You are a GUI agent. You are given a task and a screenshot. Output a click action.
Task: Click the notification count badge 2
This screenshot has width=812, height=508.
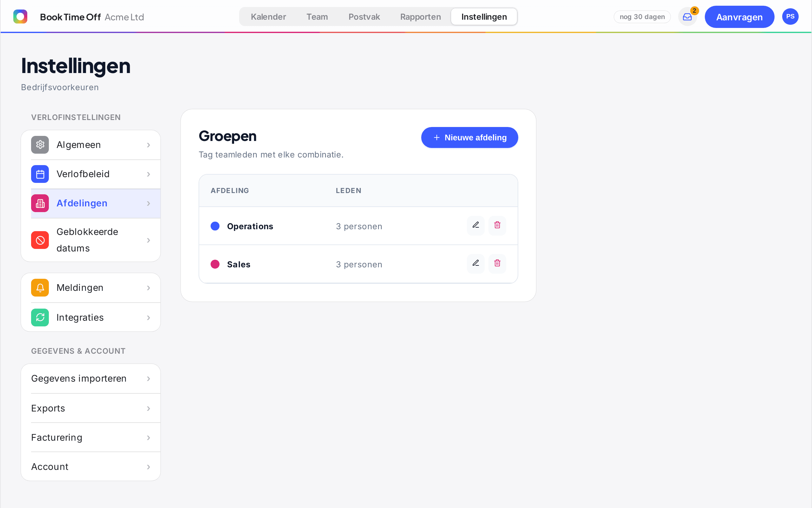click(694, 11)
